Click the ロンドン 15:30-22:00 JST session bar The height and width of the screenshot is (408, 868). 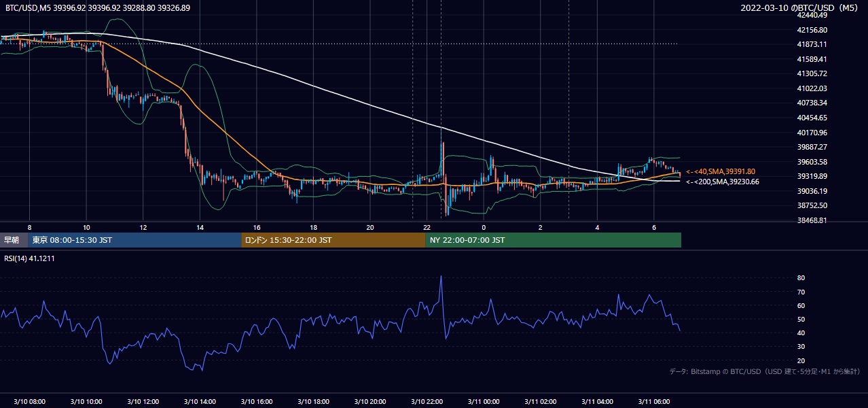coord(333,240)
